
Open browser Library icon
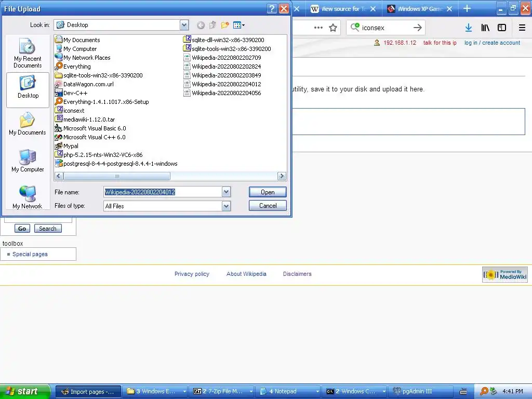pyautogui.click(x=485, y=28)
